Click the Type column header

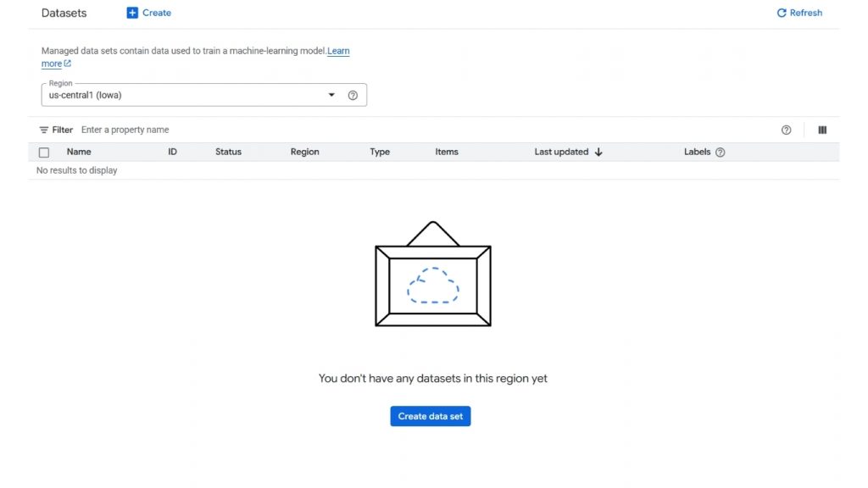click(x=379, y=152)
